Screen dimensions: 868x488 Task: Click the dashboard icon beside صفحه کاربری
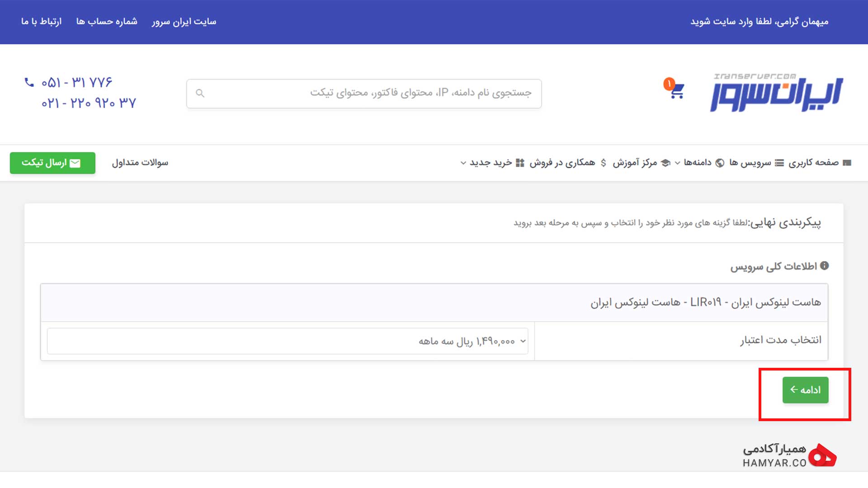click(x=847, y=163)
